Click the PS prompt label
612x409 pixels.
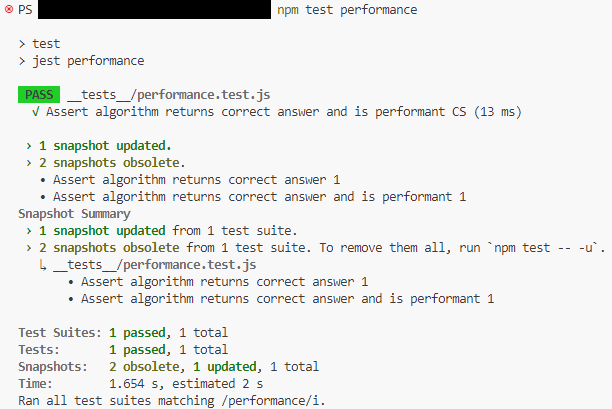tap(25, 10)
